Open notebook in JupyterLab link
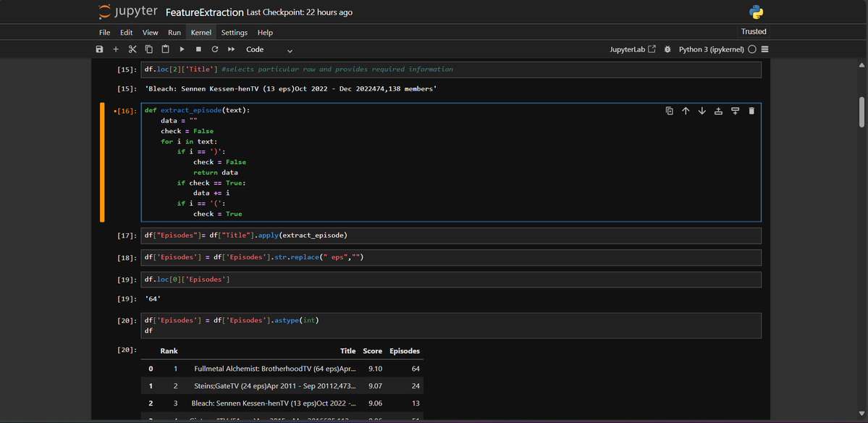 633,49
